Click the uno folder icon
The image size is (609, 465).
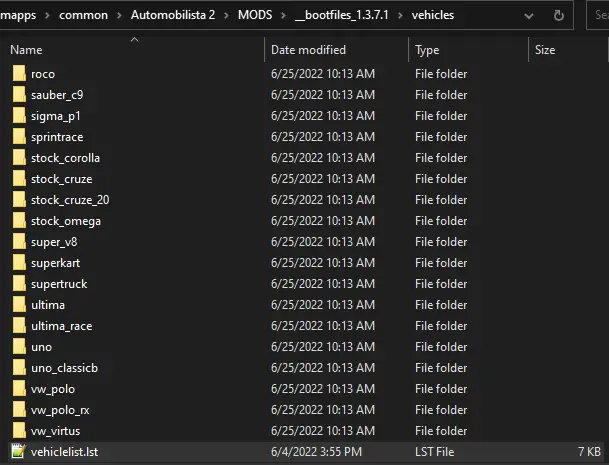pyautogui.click(x=19, y=346)
